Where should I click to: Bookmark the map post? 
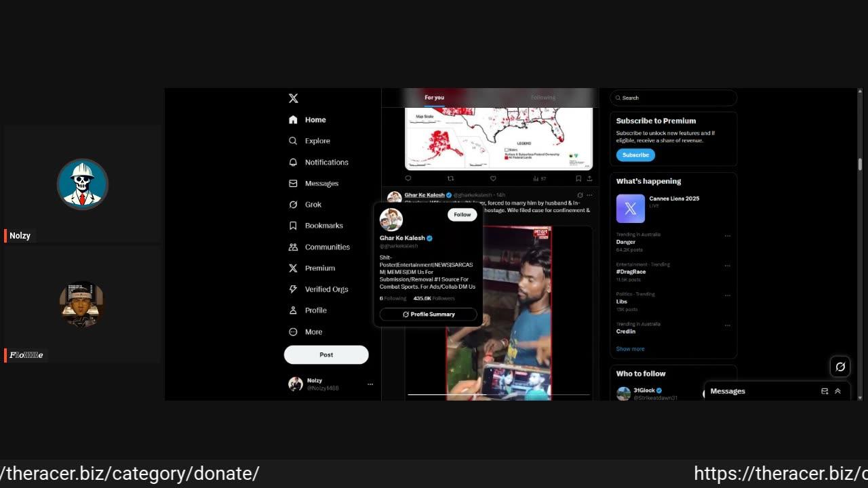(578, 178)
